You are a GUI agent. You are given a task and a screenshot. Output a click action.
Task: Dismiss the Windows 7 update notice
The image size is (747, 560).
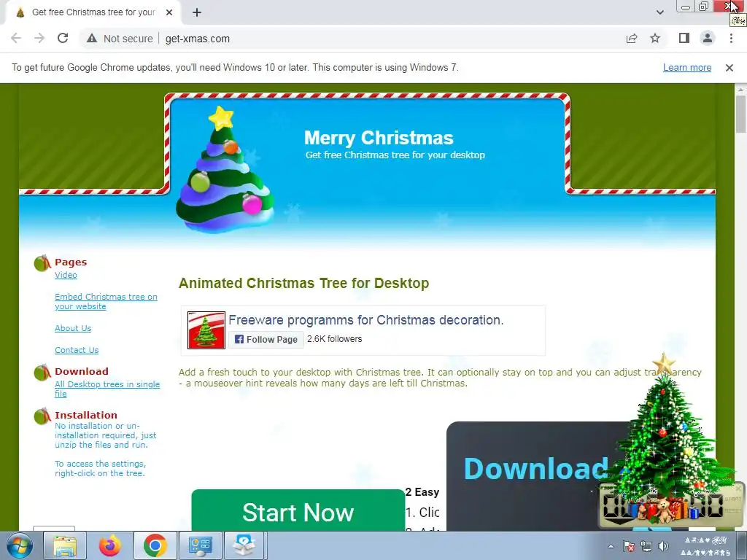click(x=729, y=68)
